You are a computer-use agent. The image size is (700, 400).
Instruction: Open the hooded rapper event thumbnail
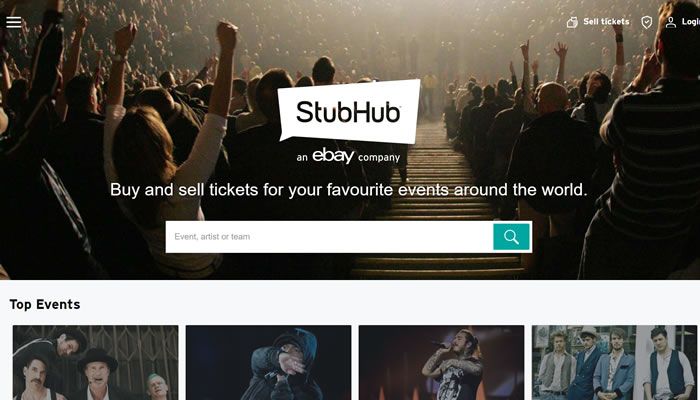tap(268, 362)
